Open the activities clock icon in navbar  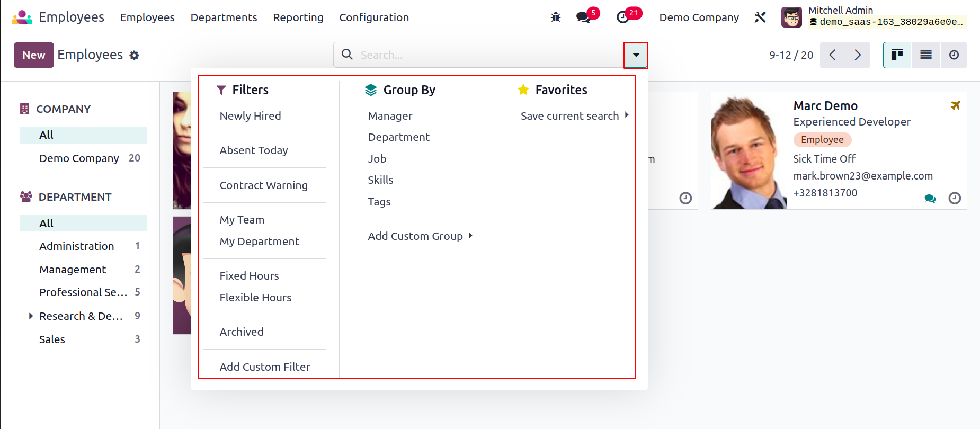(623, 17)
